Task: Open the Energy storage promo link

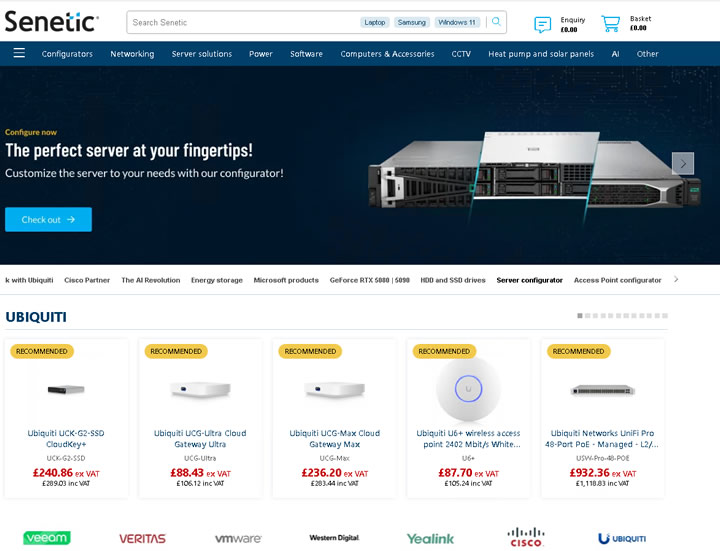Action: [217, 280]
